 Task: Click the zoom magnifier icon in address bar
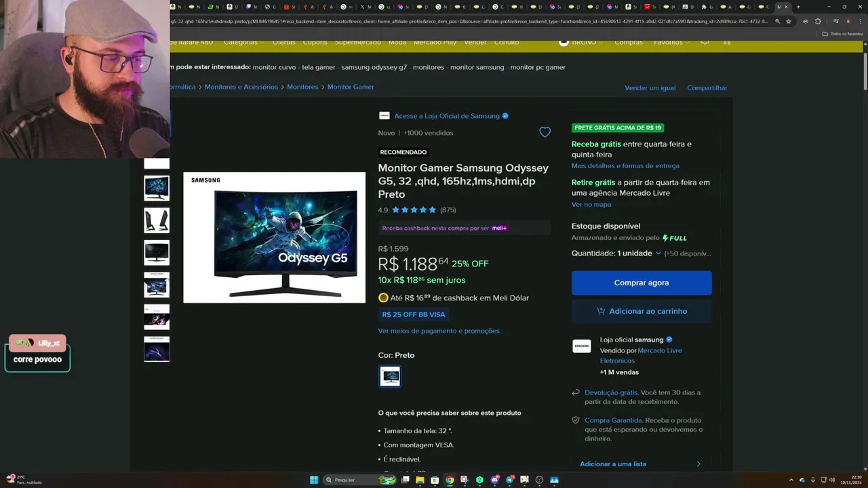(x=776, y=21)
